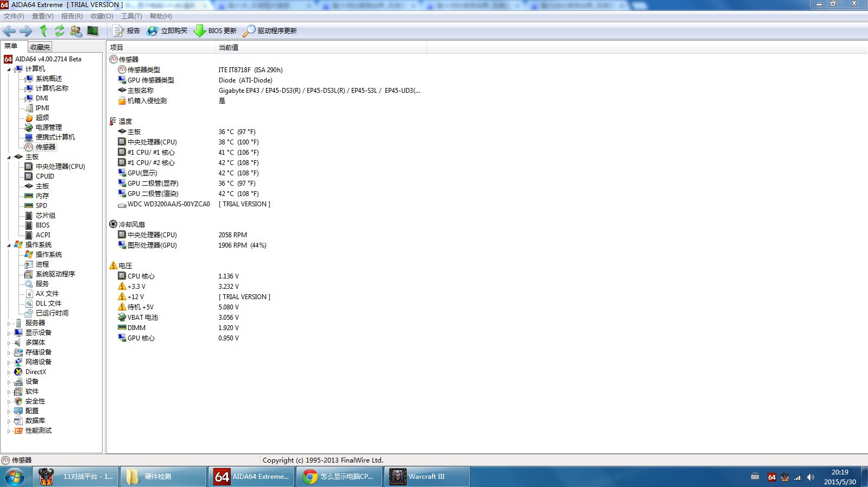The height and width of the screenshot is (487, 868).
Task: Expand the DirectX tree node
Action: coord(9,372)
